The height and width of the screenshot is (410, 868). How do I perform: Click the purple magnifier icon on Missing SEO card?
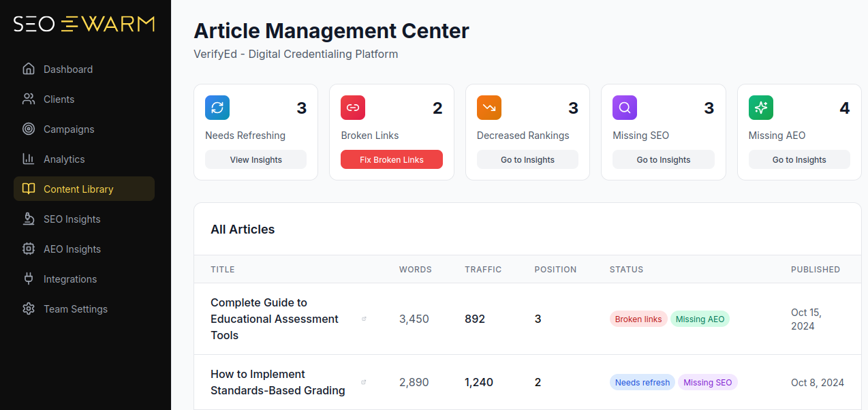pos(624,108)
